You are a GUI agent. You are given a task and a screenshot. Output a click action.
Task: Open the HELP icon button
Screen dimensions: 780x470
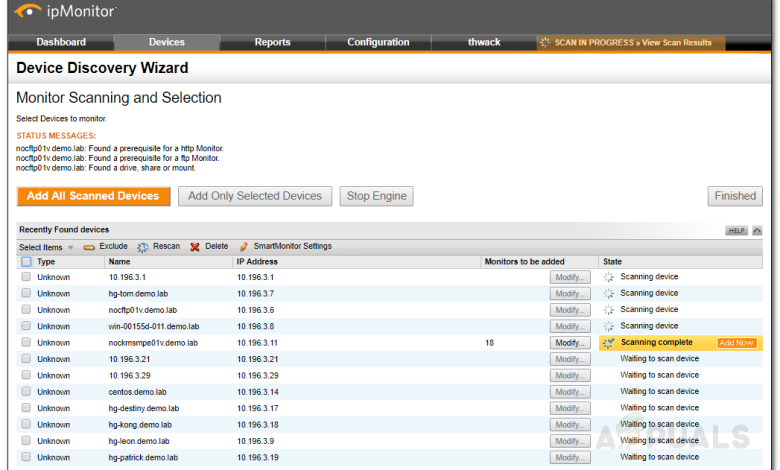pyautogui.click(x=736, y=231)
